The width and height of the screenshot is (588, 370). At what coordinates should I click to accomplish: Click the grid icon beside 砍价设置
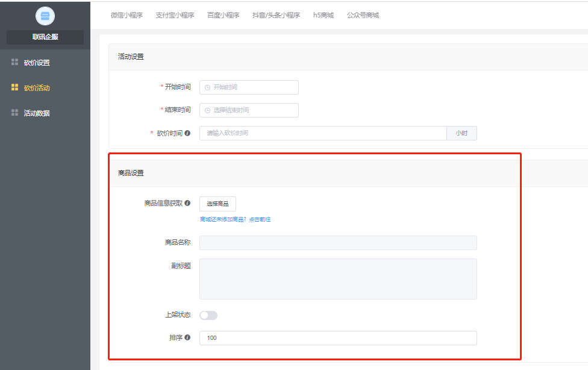coord(14,62)
